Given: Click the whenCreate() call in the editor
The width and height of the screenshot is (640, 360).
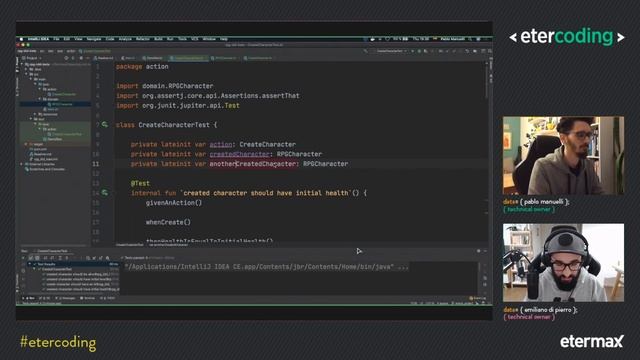Looking at the screenshot, I should [168, 222].
